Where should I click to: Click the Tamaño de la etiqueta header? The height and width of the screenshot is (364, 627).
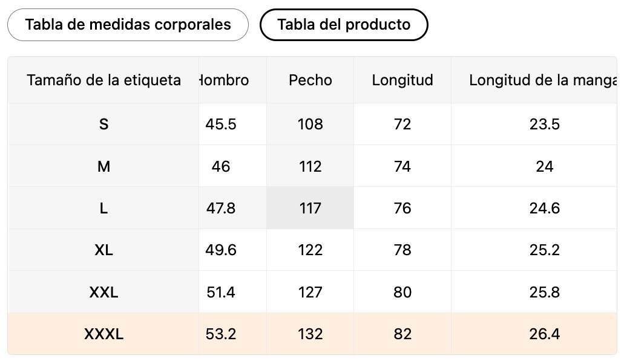[x=103, y=80]
